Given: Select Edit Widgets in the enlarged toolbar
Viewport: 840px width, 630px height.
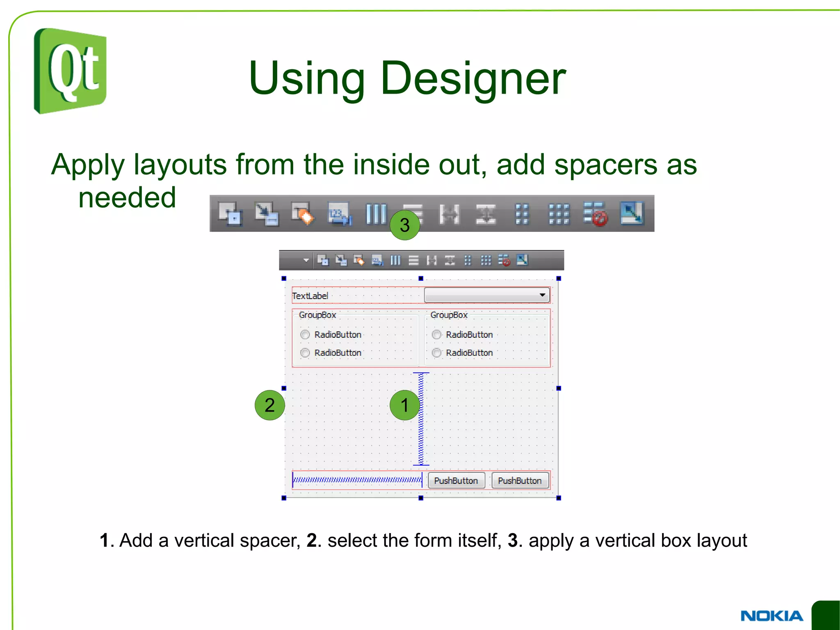Looking at the screenshot, I should [231, 214].
